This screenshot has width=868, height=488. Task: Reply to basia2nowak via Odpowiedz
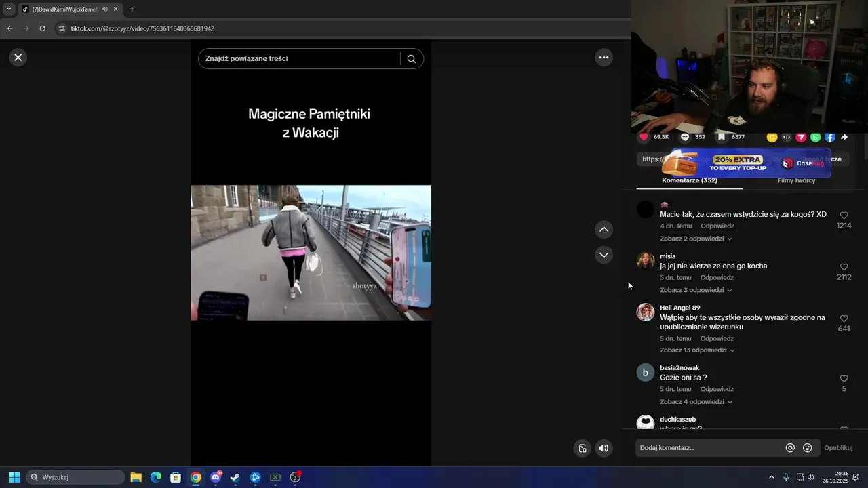(717, 389)
